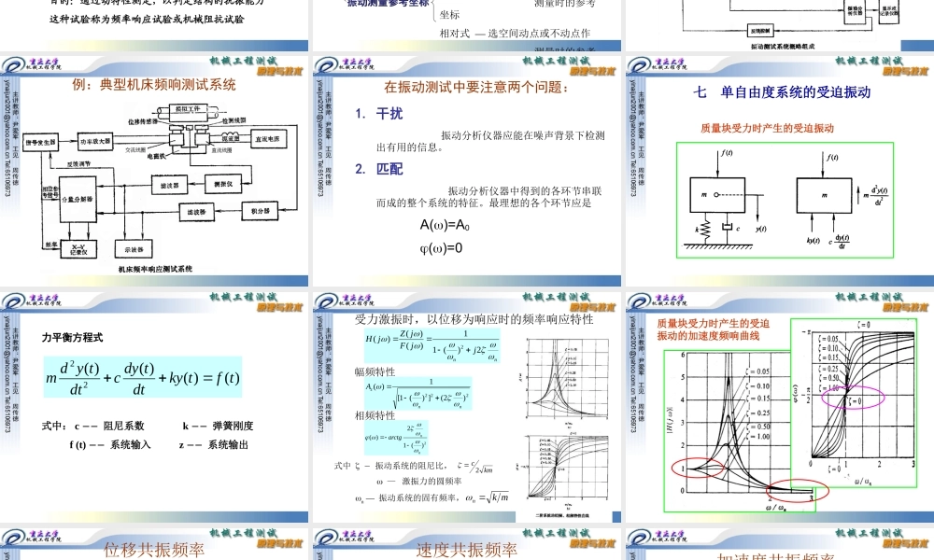Click the title 力平衡方程式
This screenshot has width=934, height=560.
pyautogui.click(x=72, y=338)
